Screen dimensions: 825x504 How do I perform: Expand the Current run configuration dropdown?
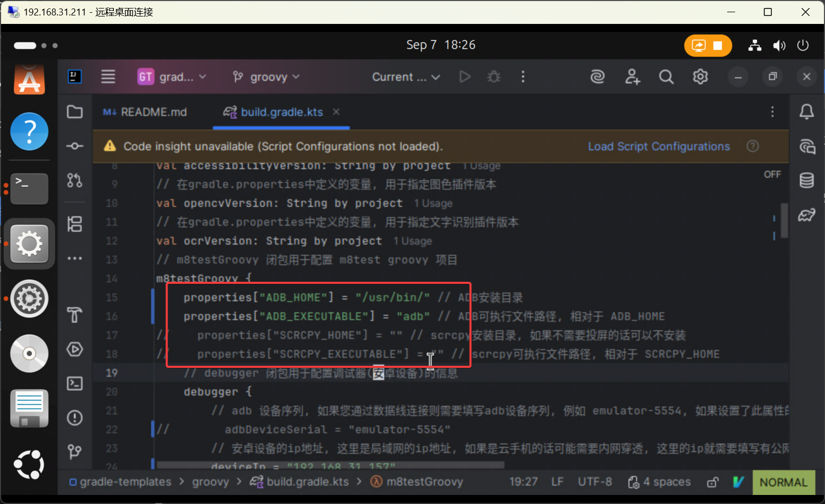(x=406, y=77)
